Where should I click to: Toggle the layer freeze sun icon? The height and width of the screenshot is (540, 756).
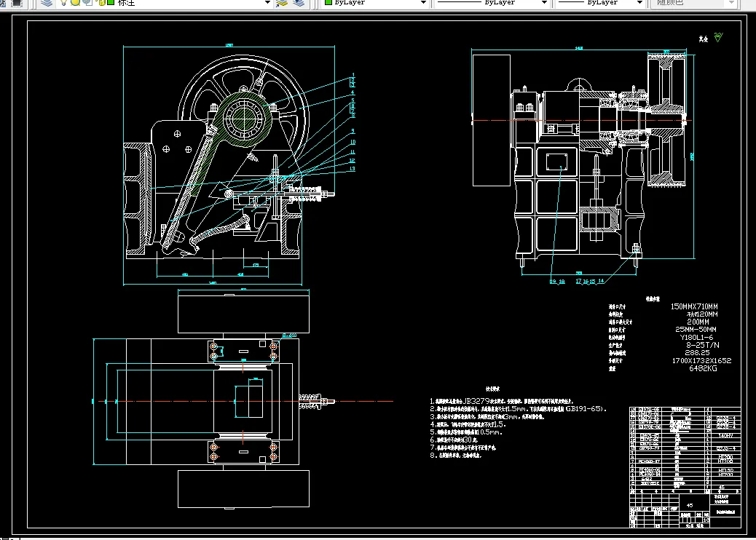(x=75, y=2)
